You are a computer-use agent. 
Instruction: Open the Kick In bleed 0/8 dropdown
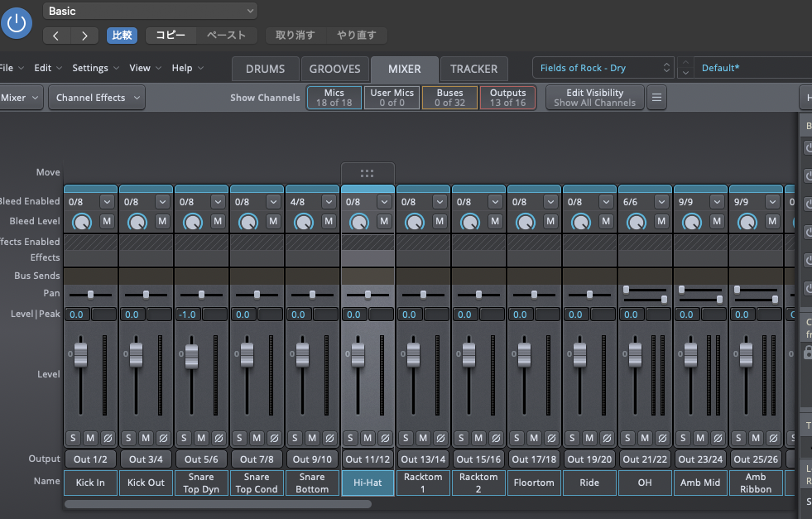107,201
